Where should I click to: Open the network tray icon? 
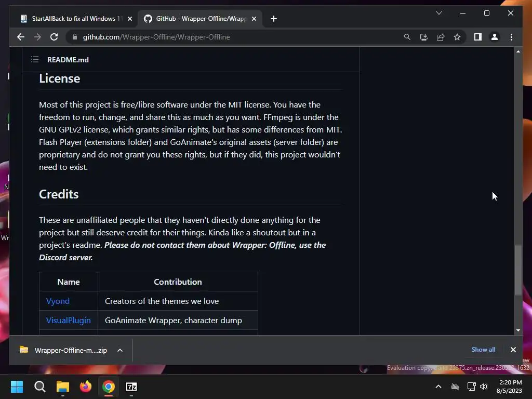tap(471, 387)
